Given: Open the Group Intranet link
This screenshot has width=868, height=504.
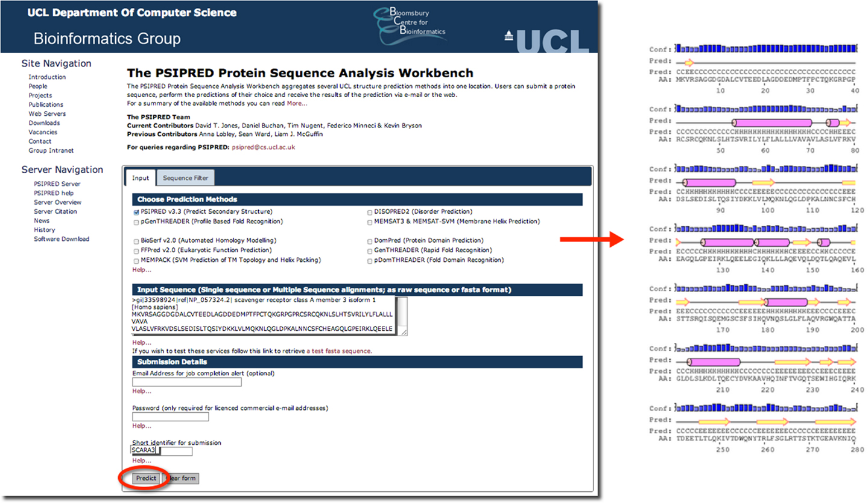Looking at the screenshot, I should pos(51,150).
